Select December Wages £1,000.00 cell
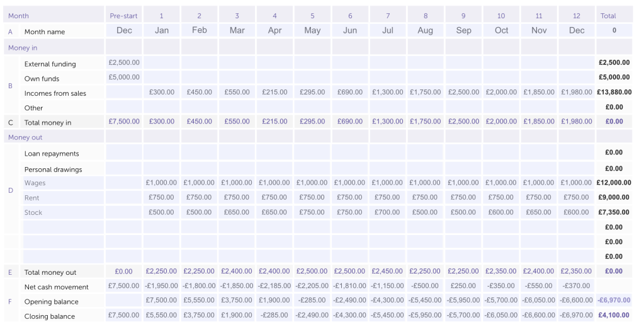 pyautogui.click(x=577, y=183)
